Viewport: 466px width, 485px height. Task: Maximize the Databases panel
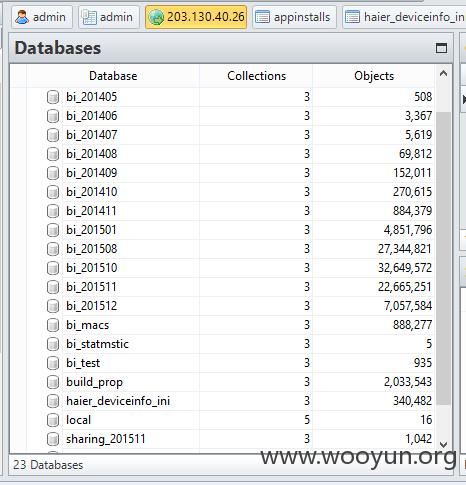coord(441,48)
